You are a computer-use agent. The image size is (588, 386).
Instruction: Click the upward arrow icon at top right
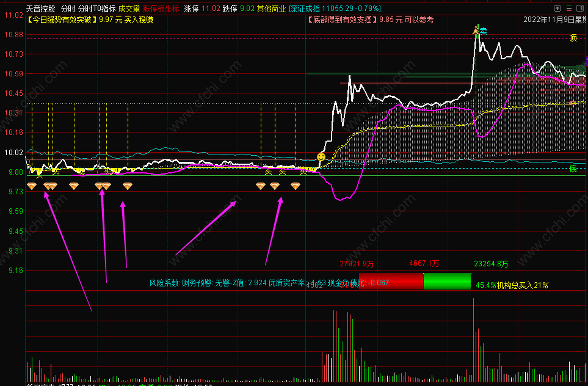click(557, 8)
